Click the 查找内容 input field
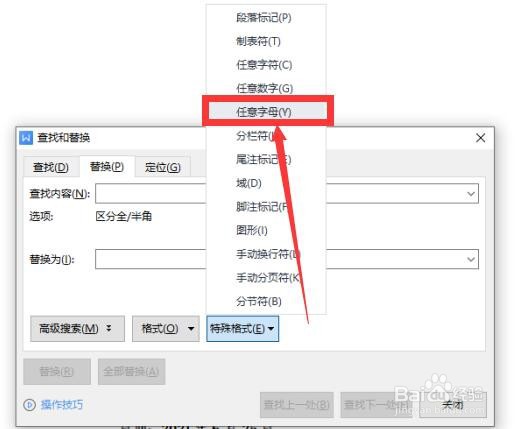This screenshot has height=429, width=515. (287, 193)
